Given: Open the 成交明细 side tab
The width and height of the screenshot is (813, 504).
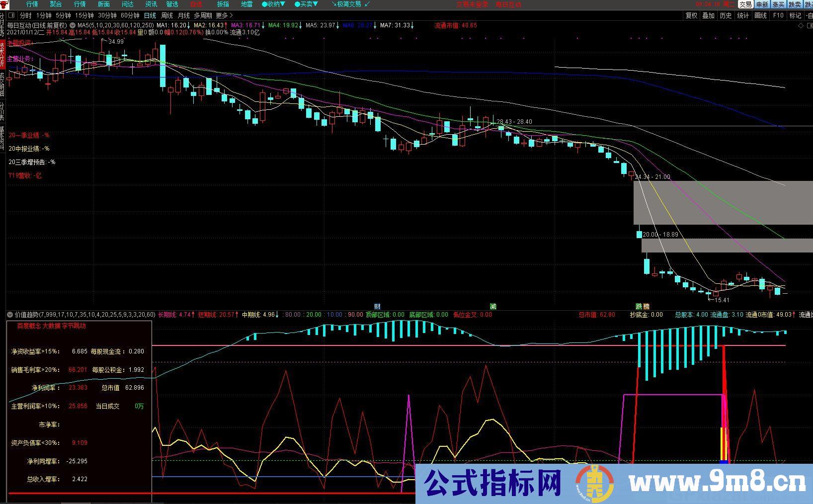Looking at the screenshot, I should tap(2, 84).
